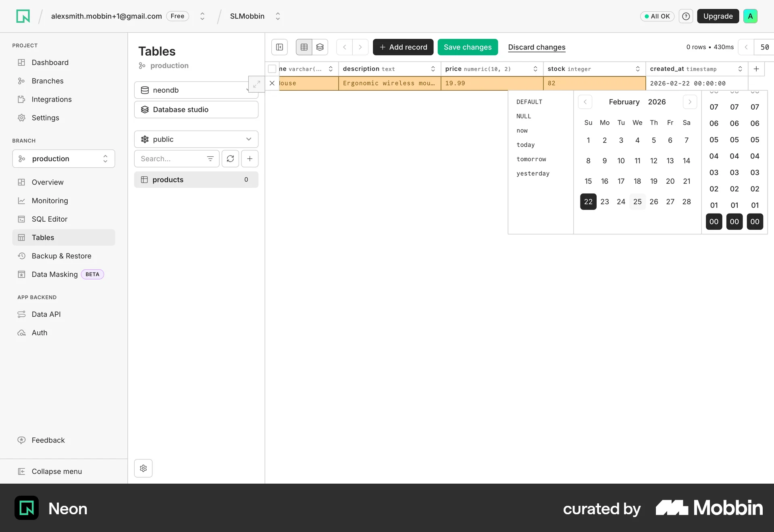The image size is (774, 532).
Task: Switch to table grid view
Action: tap(304, 47)
